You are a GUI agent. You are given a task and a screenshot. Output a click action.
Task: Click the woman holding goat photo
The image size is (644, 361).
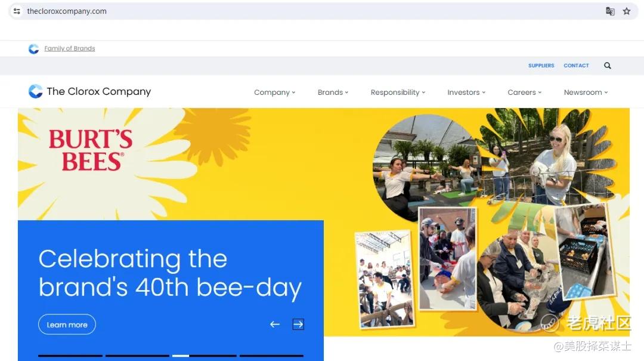pyautogui.click(x=549, y=158)
